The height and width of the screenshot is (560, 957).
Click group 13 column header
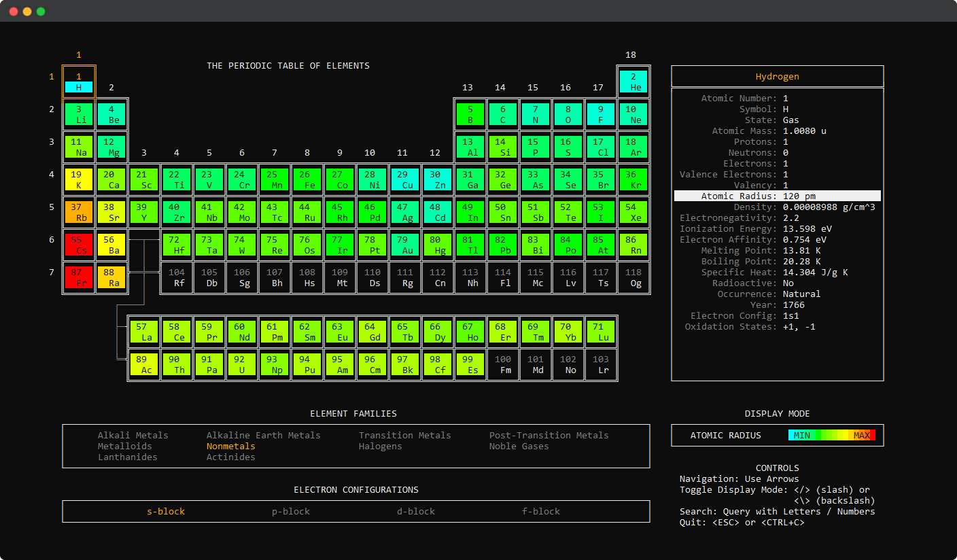point(468,87)
